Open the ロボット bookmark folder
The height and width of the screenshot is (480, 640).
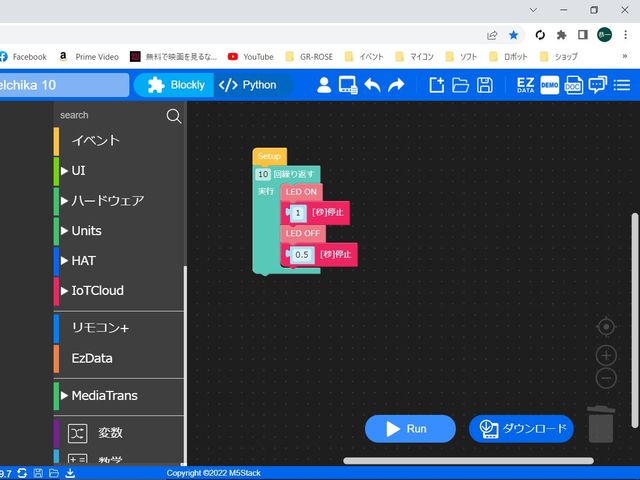(x=509, y=57)
